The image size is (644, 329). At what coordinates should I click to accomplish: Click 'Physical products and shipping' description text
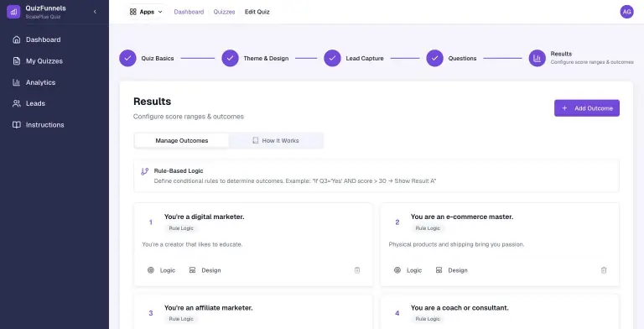click(456, 244)
